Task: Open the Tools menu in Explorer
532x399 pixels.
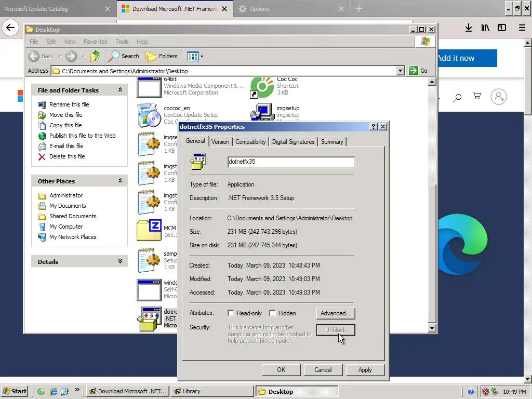Action: tap(122, 42)
